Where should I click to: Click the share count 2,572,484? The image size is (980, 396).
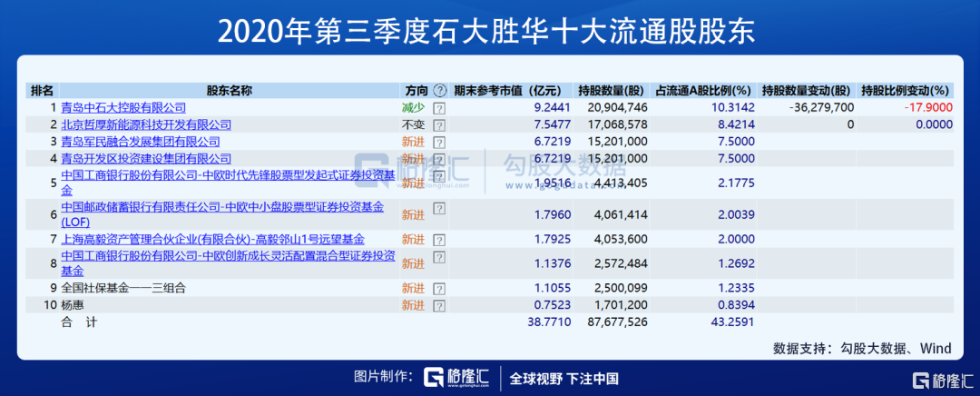(621, 263)
